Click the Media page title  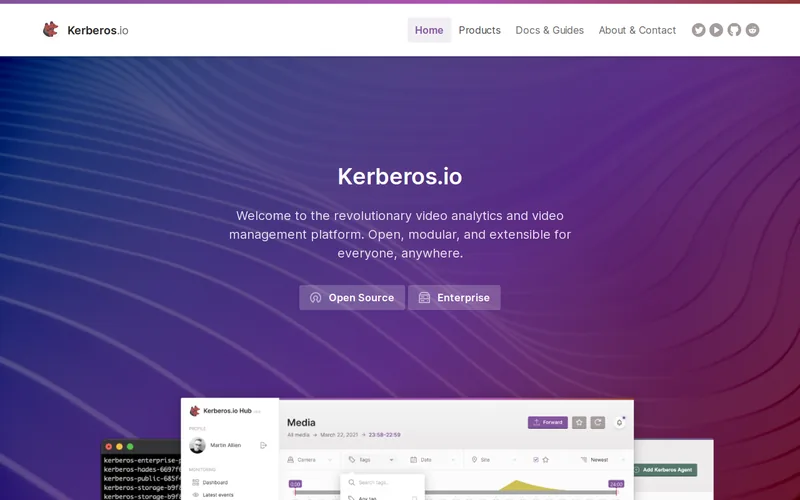(301, 422)
